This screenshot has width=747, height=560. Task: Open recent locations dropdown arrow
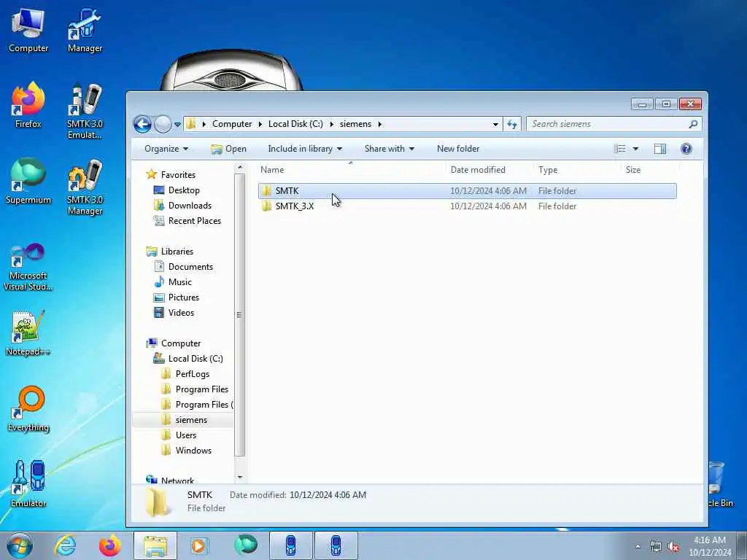click(177, 125)
